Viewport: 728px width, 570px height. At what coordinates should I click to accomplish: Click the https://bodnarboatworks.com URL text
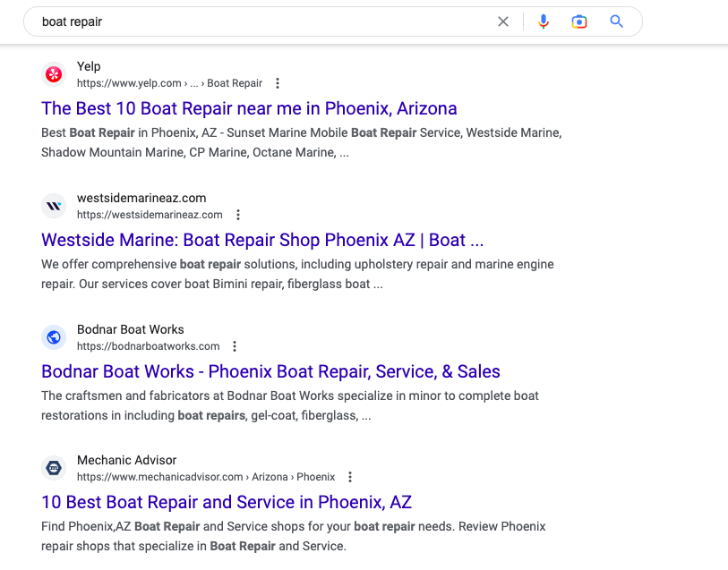click(148, 346)
